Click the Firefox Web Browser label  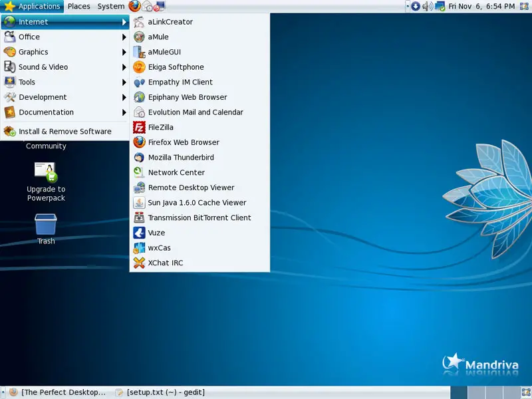pos(184,142)
